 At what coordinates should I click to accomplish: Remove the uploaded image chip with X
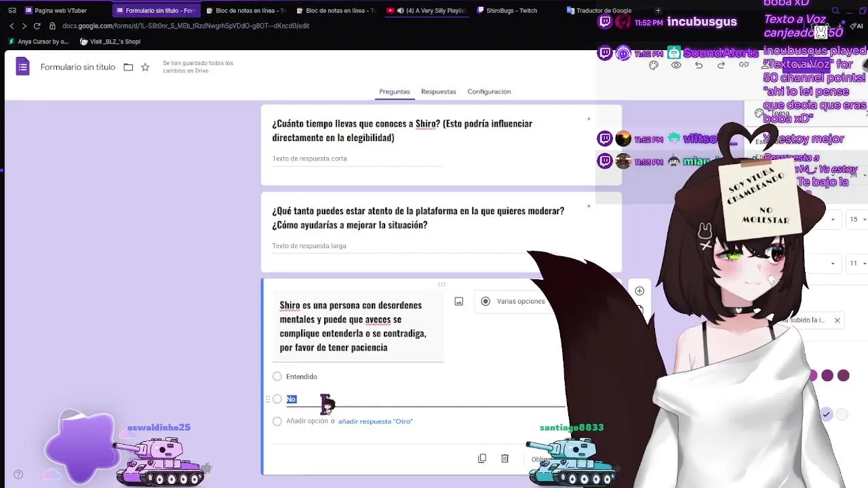(x=837, y=320)
